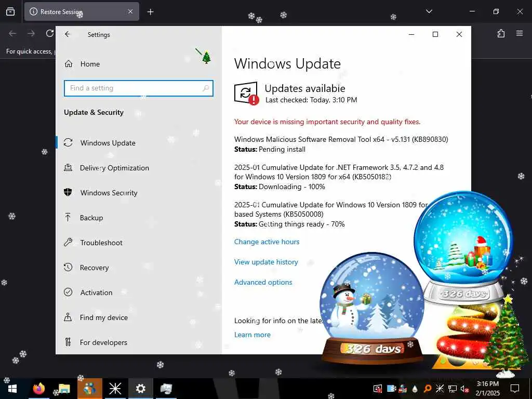Image resolution: width=532 pixels, height=399 pixels.
Task: Open Windows Security page
Action: point(109,193)
